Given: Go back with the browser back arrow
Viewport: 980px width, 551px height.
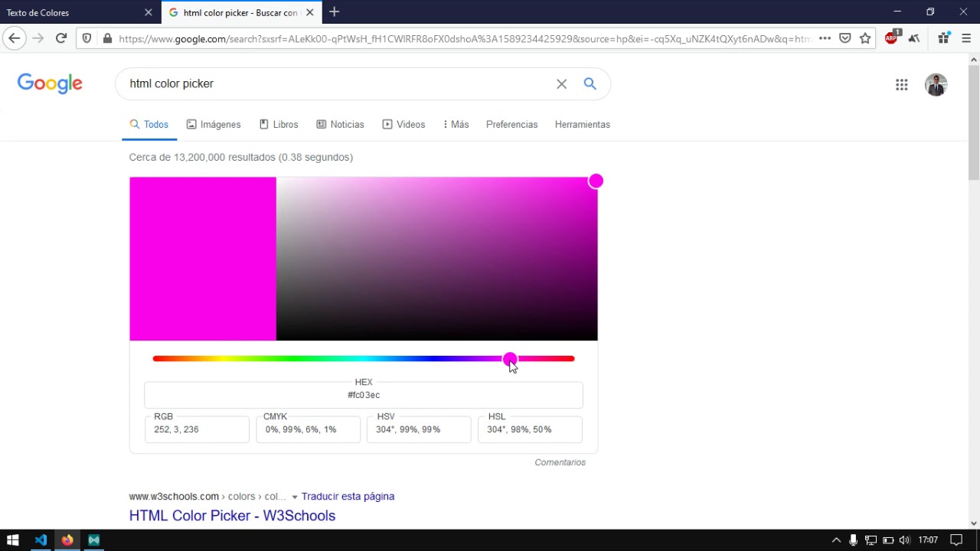Looking at the screenshot, I should pyautogui.click(x=14, y=38).
